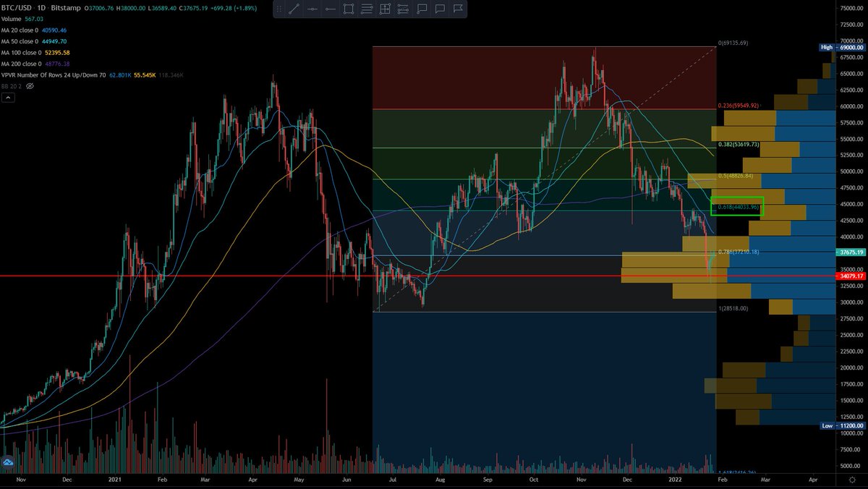Click the High 69000.00 price label
Screen dimensions: 868x489
pyautogui.click(x=841, y=47)
